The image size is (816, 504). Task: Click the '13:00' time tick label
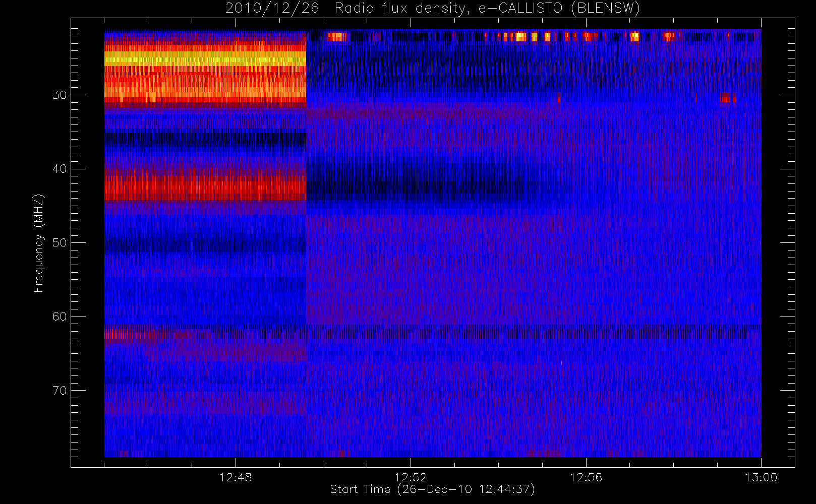point(761,477)
